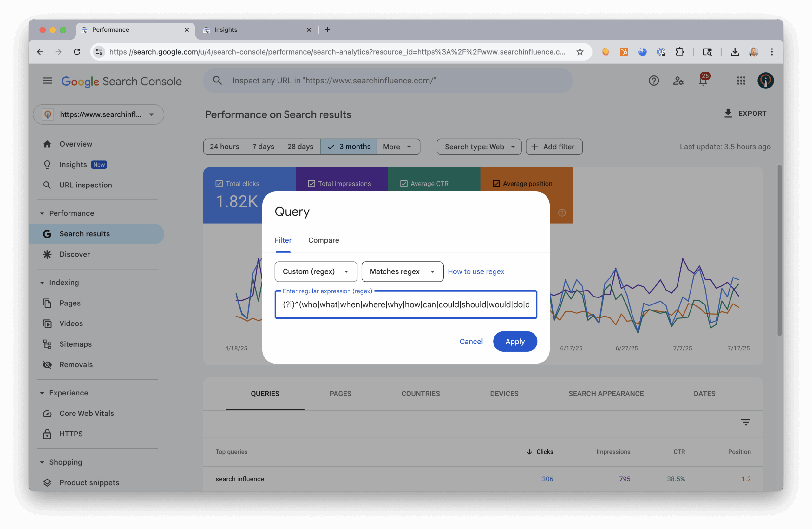Viewport: 812px width, 529px height.
Task: Toggle the Total impressions checkbox
Action: point(311,184)
